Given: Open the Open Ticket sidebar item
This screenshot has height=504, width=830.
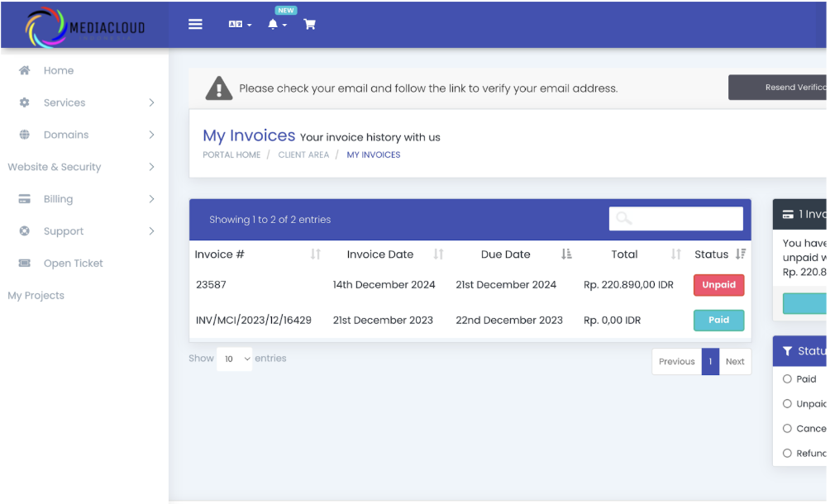Looking at the screenshot, I should point(73,264).
